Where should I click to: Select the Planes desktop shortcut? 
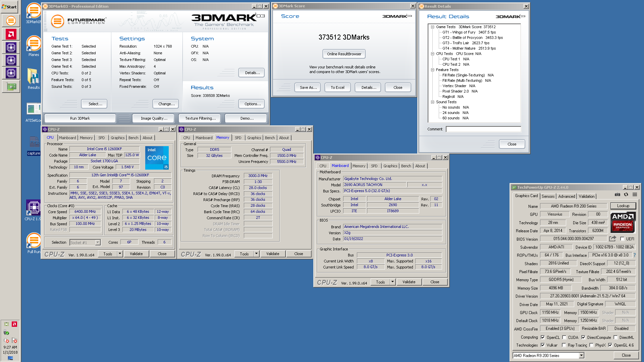pyautogui.click(x=34, y=46)
